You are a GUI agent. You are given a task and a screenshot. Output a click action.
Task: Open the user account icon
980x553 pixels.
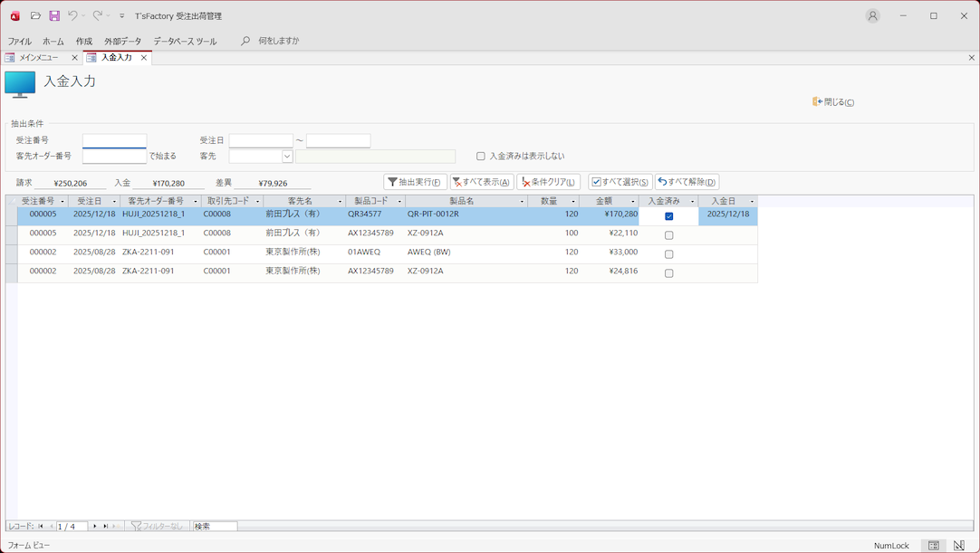(872, 15)
